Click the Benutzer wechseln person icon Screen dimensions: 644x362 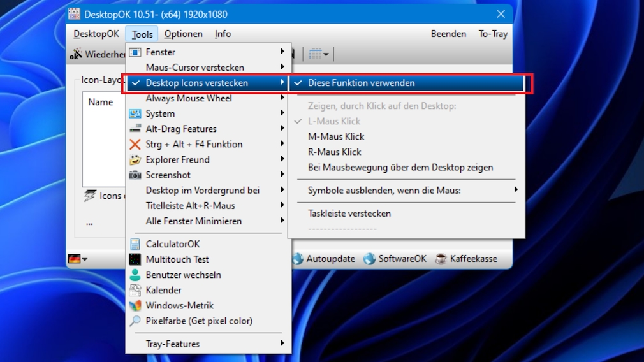135,275
